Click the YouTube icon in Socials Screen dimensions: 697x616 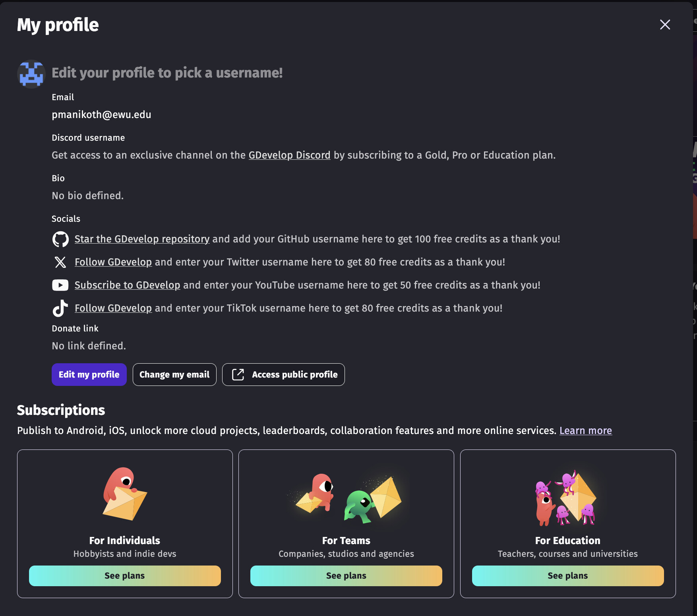pos(60,285)
